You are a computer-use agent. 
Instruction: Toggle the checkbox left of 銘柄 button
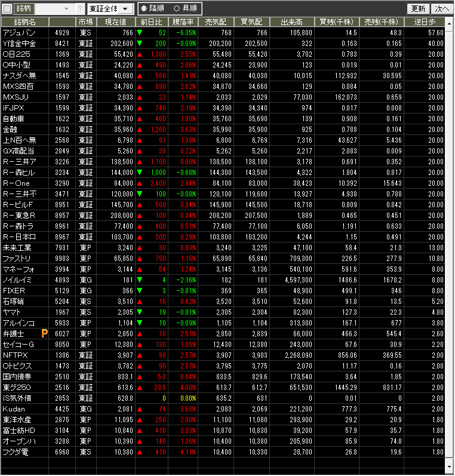[7, 9]
